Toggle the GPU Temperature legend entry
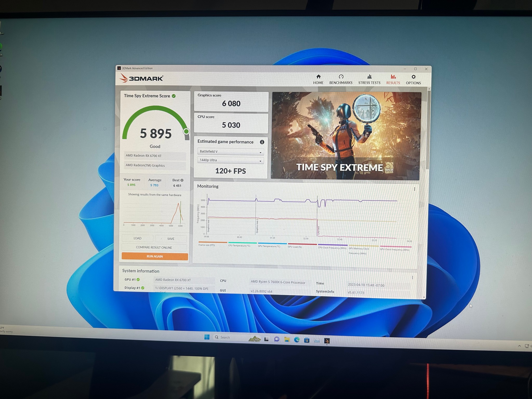 (272, 245)
